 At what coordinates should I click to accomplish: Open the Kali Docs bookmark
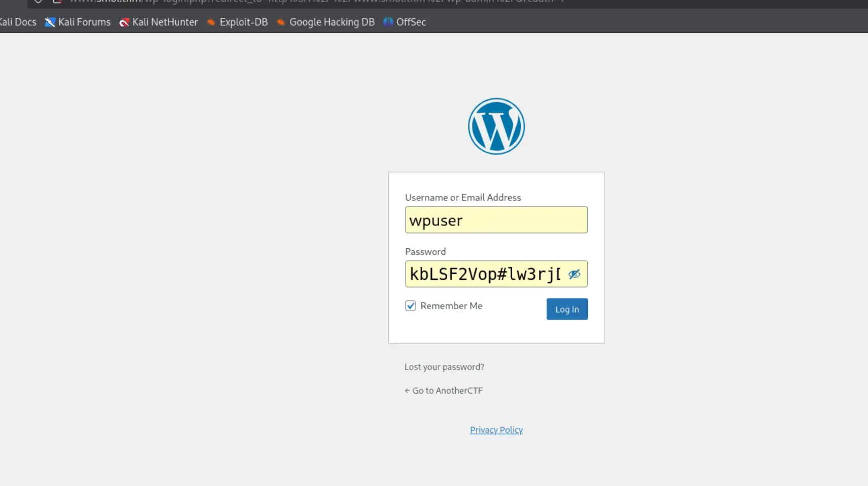pyautogui.click(x=18, y=22)
